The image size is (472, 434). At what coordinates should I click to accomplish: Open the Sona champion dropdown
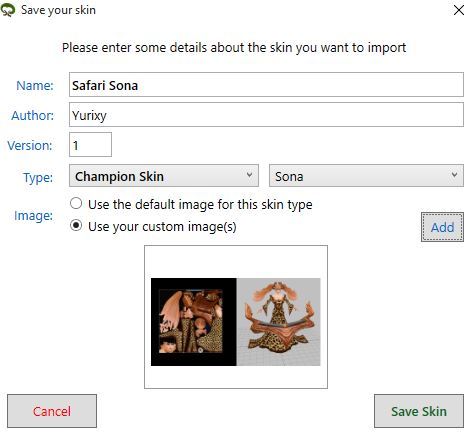(x=366, y=176)
